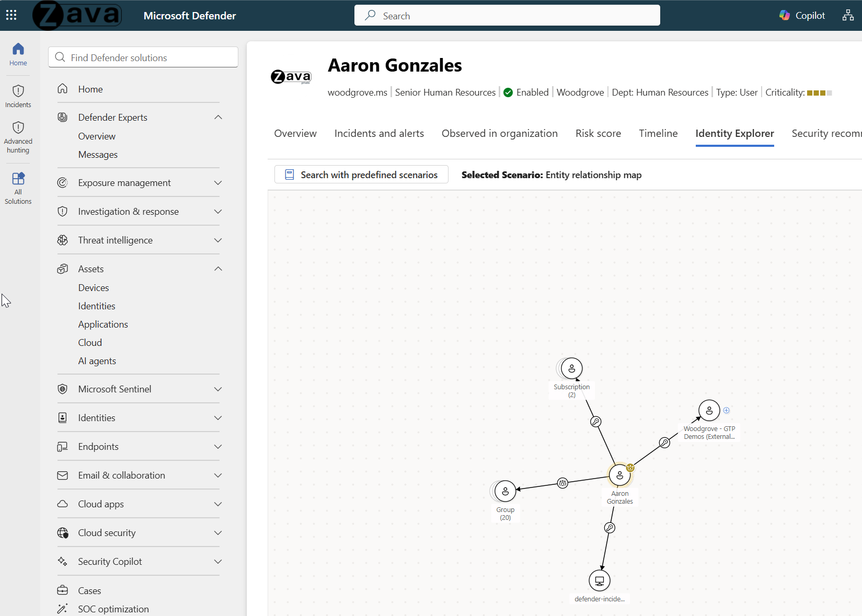Viewport: 862px width, 616px height.
Task: Expand the Microsoft Sentinel section
Action: coord(219,389)
